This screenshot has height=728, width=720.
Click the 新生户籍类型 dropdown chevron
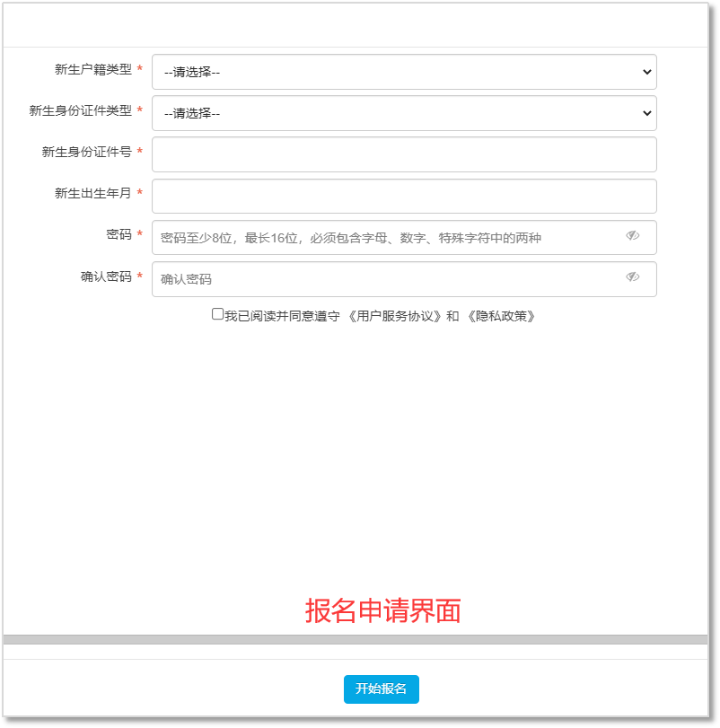pyautogui.click(x=645, y=72)
